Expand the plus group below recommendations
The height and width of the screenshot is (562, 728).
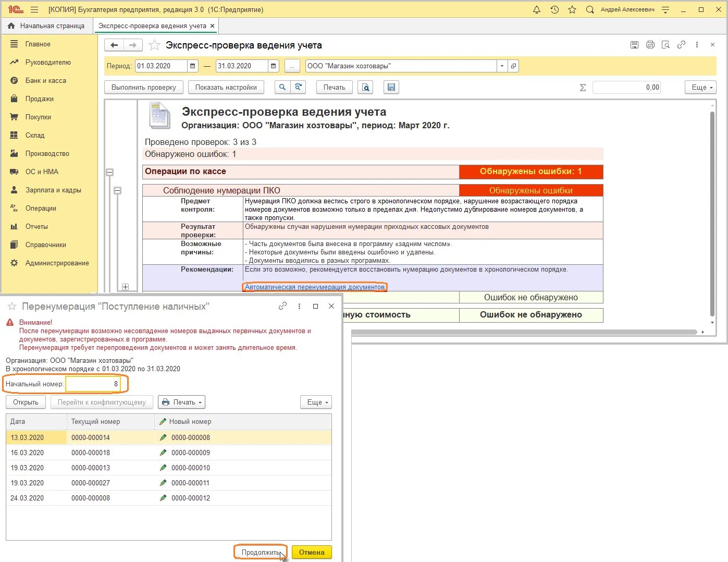[125, 287]
